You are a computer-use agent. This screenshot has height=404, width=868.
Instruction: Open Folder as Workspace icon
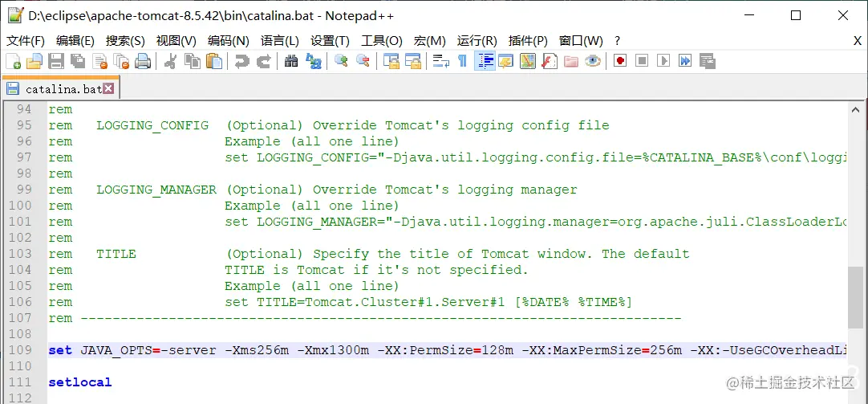(x=570, y=61)
